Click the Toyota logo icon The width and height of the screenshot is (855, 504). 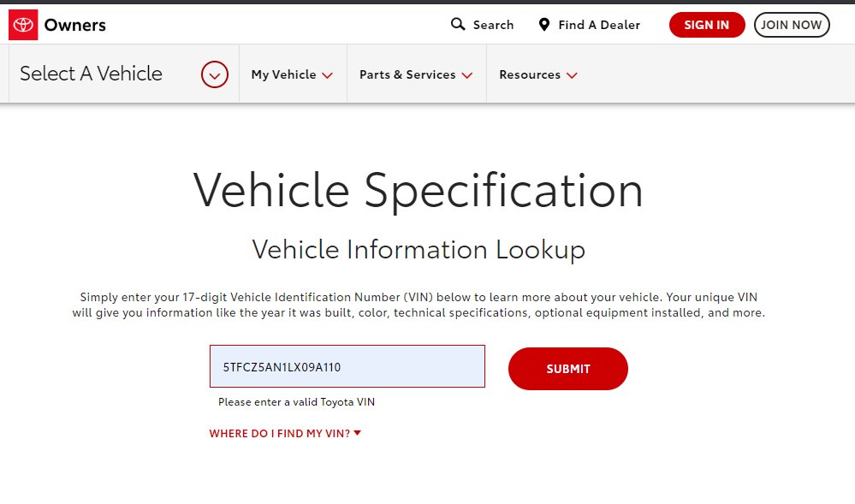pyautogui.click(x=23, y=25)
